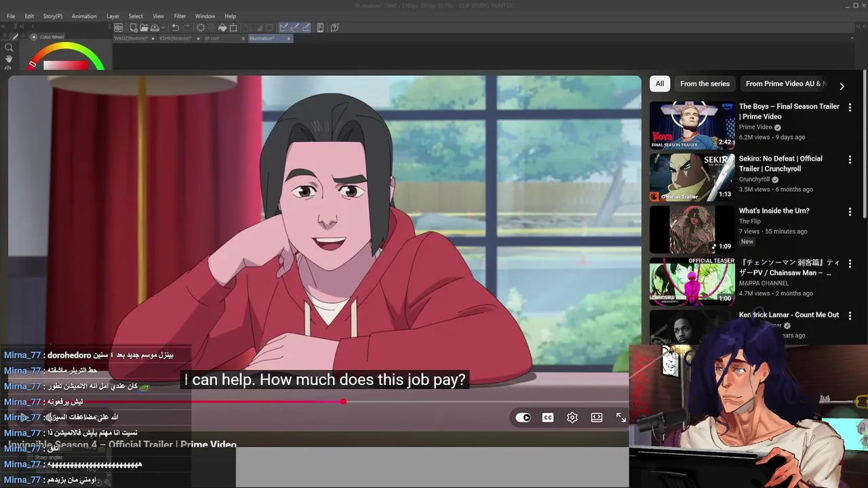Open the File menu

click(x=11, y=16)
